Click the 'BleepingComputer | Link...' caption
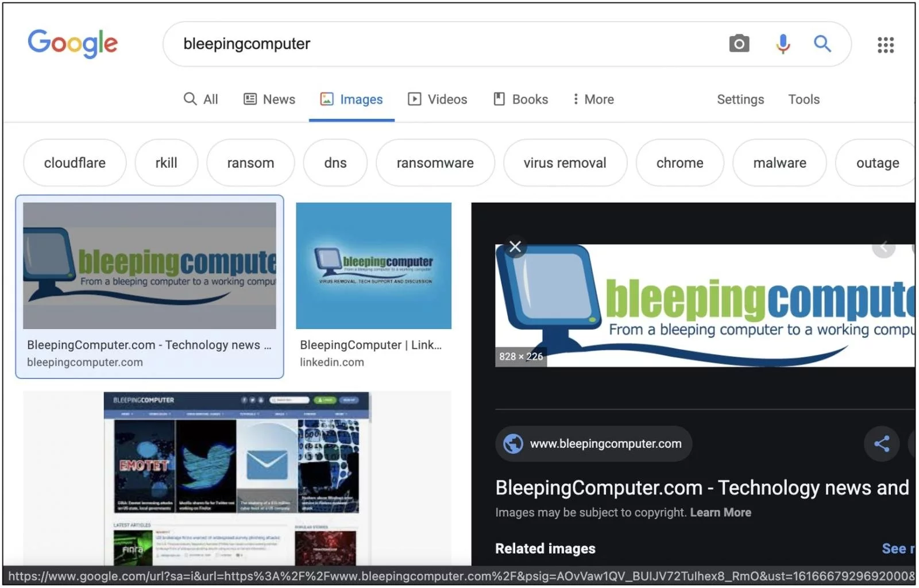919x588 pixels. (371, 345)
